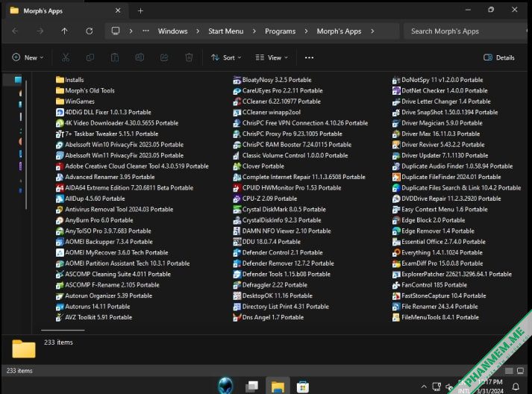Image resolution: width=532 pixels, height=394 pixels.
Task: Expand chevron after Start Menu breadcrumb
Action: click(x=254, y=31)
